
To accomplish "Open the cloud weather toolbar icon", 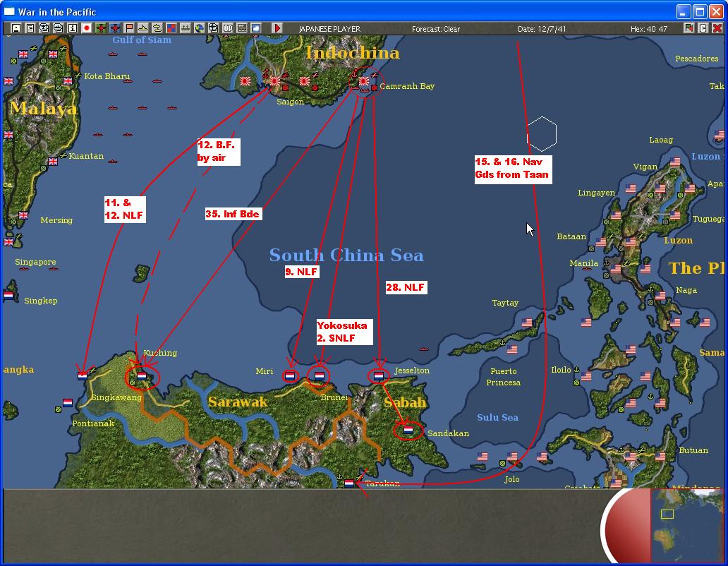I will (x=256, y=28).
